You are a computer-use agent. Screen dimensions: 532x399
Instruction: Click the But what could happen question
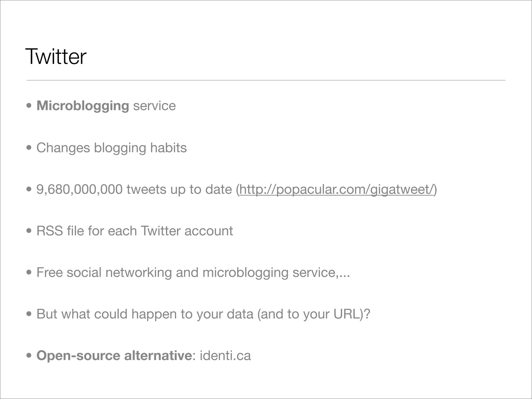click(x=203, y=314)
